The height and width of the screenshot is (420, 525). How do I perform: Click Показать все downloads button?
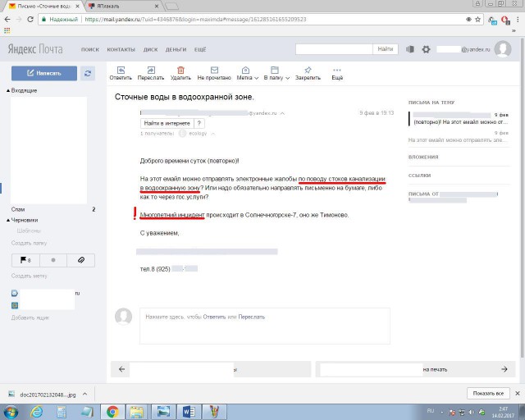[488, 393]
